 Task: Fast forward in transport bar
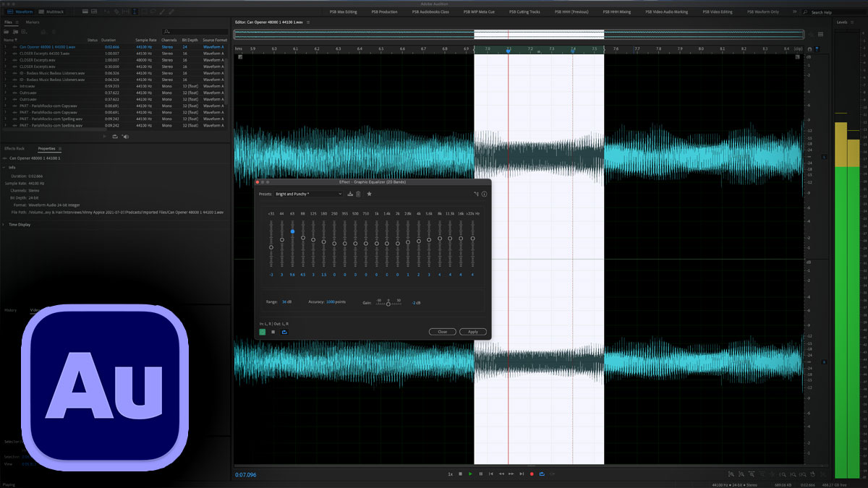(x=511, y=474)
